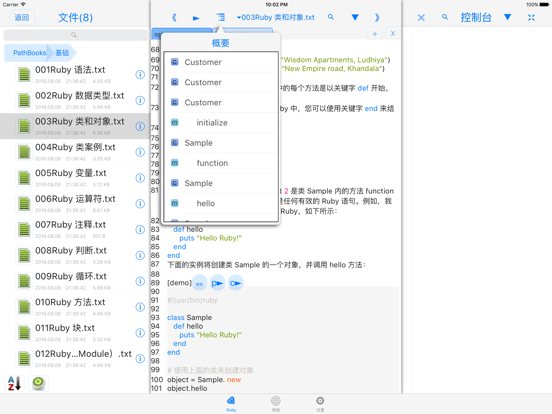The image size is (552, 414).
Task: Click the file search field
Action: pos(75,35)
